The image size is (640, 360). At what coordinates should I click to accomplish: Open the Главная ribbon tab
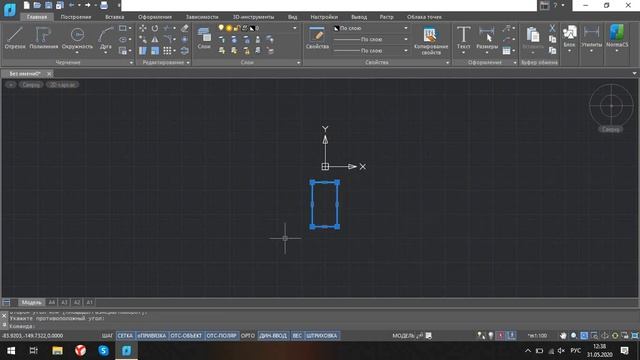click(x=37, y=17)
